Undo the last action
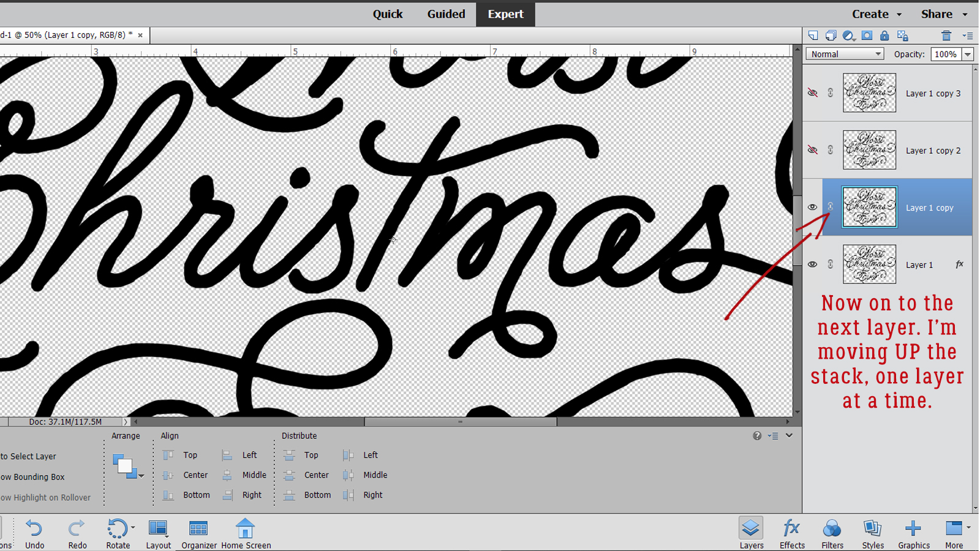 point(34,534)
